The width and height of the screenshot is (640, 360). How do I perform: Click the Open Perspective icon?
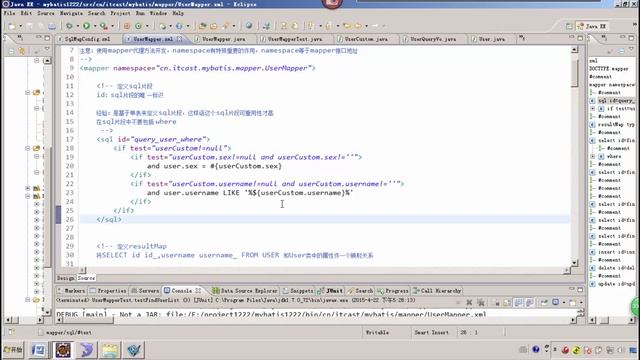pyautogui.click(x=569, y=26)
